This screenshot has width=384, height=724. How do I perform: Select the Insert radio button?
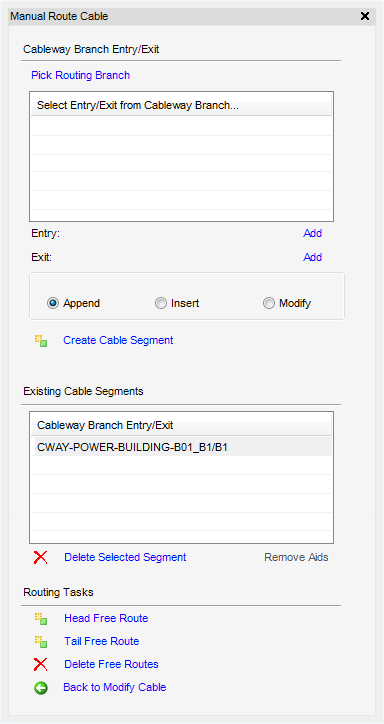(161, 303)
